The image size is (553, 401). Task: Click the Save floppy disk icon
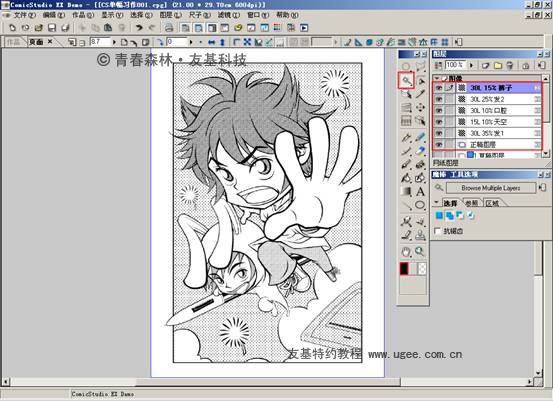(52, 28)
